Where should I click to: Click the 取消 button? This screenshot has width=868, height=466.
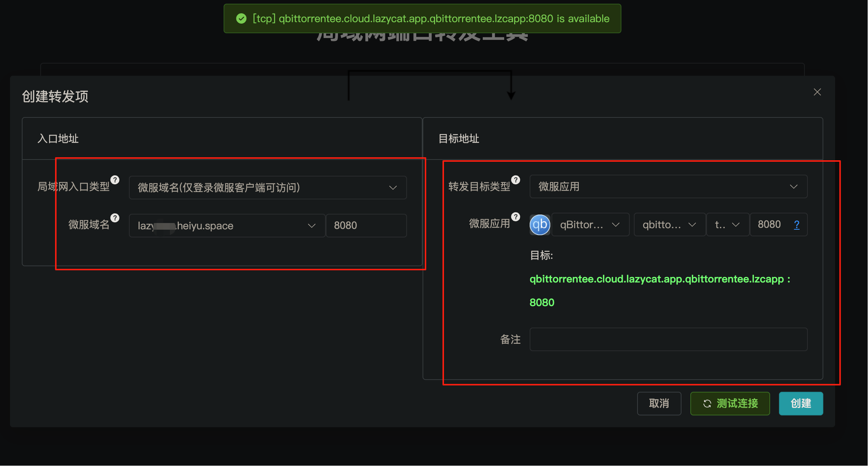point(659,403)
